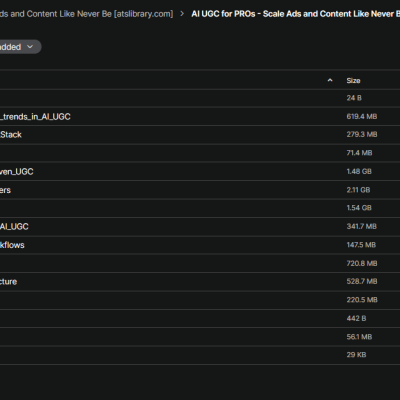
Task: Click the sort ascending arrow icon
Action: 330,80
